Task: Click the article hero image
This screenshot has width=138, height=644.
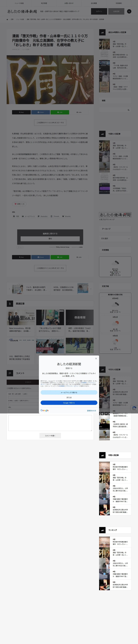Action: coord(50,80)
